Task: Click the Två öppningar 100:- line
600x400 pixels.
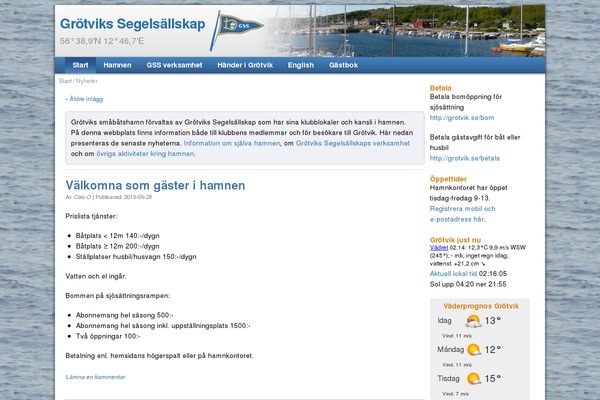Action: coord(108,336)
